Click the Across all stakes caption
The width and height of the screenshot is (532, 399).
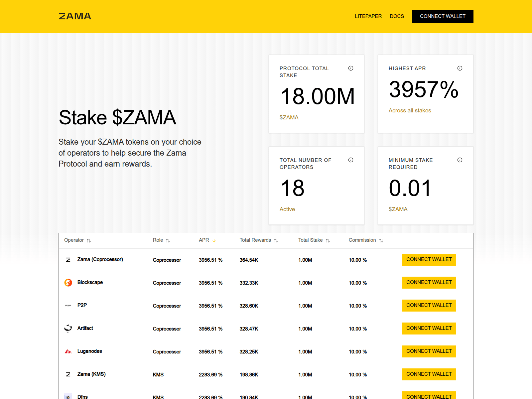(410, 110)
